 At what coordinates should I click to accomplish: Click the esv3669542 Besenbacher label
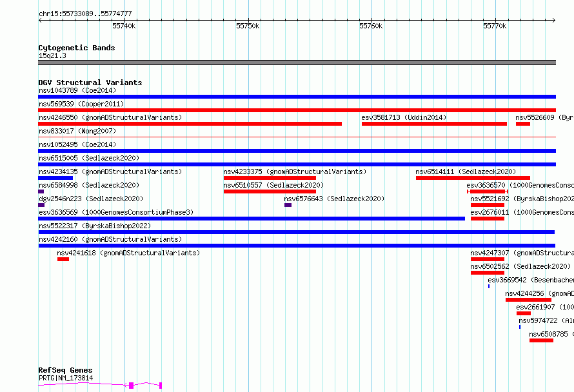pyautogui.click(x=531, y=280)
